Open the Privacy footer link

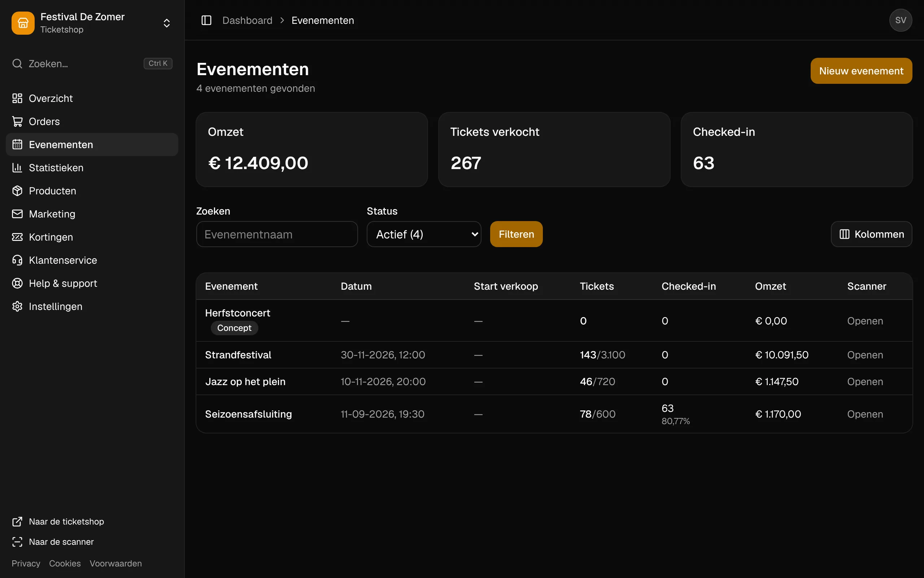click(x=26, y=563)
